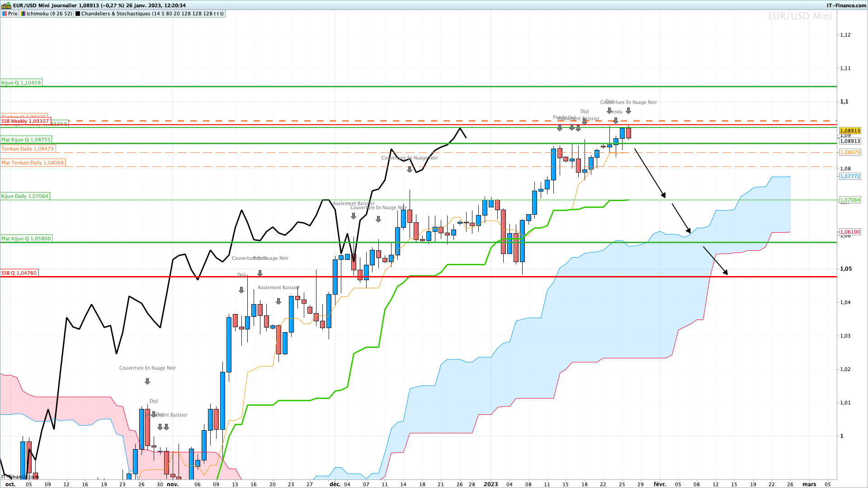
Task: Select the Kijun Q 1,10459 level label
Action: click(x=21, y=83)
